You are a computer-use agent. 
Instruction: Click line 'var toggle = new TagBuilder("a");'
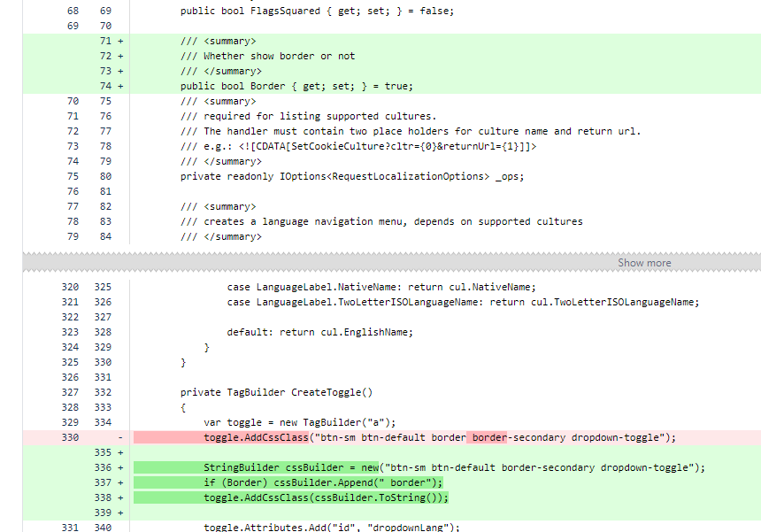(x=299, y=422)
